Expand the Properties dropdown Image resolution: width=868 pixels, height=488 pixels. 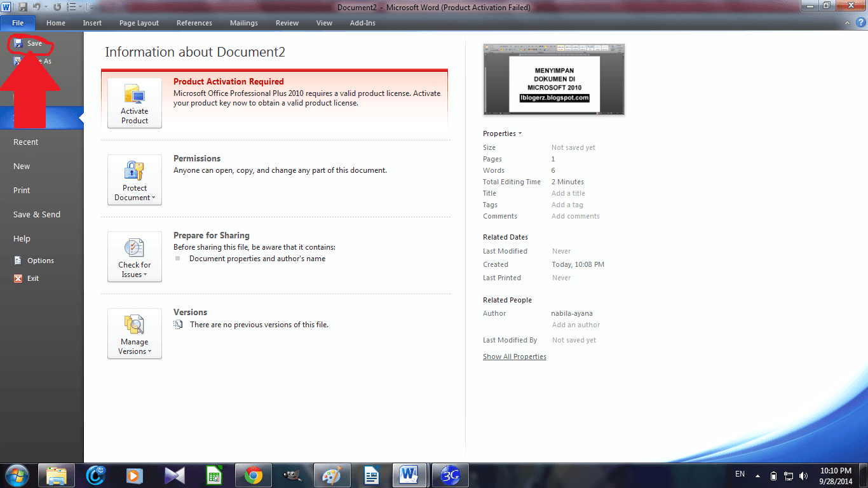pos(503,133)
